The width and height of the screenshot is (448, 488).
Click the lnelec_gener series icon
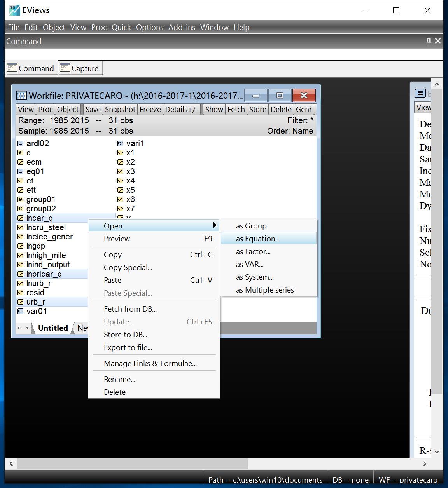[x=21, y=237]
